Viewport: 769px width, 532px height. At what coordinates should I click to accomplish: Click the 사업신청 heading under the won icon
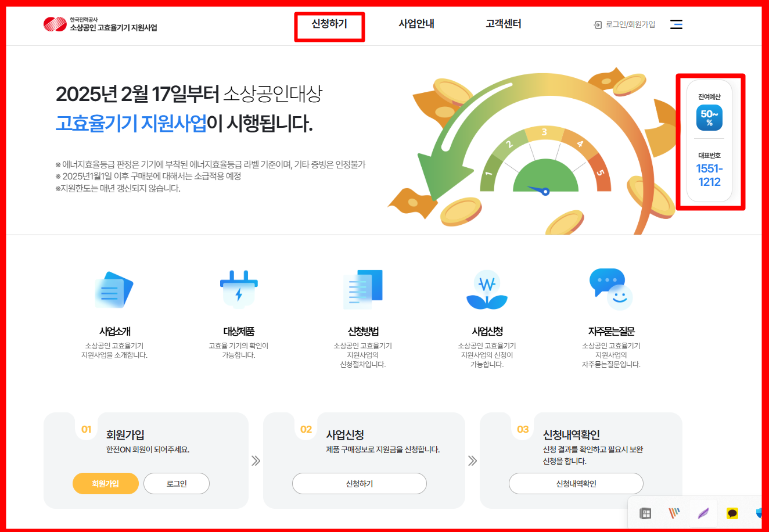coord(487,332)
